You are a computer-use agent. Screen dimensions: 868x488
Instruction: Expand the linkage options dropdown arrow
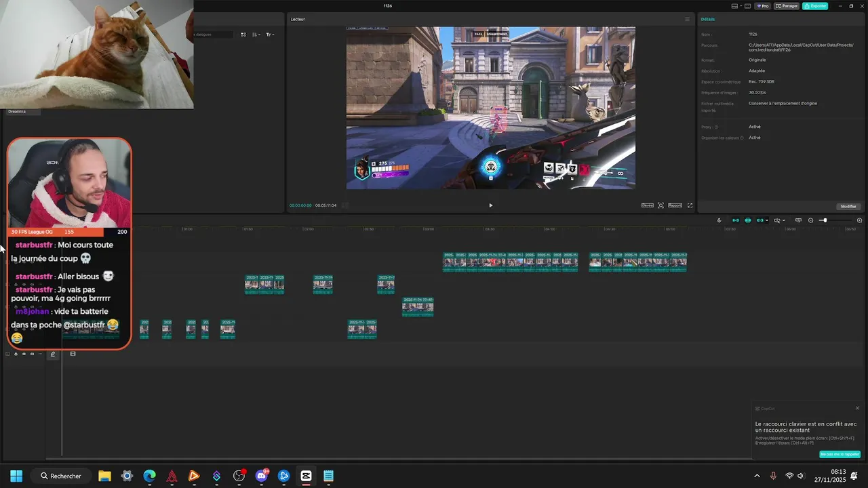(x=767, y=220)
